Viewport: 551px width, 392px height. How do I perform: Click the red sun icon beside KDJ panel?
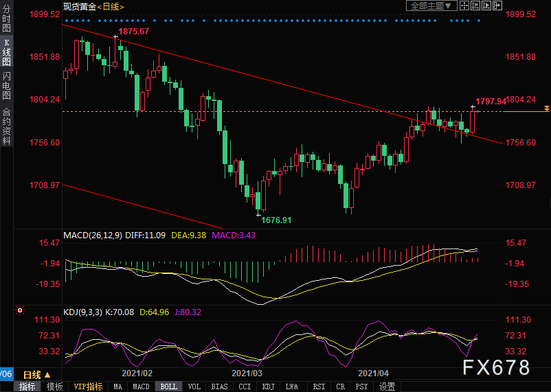coord(20,310)
